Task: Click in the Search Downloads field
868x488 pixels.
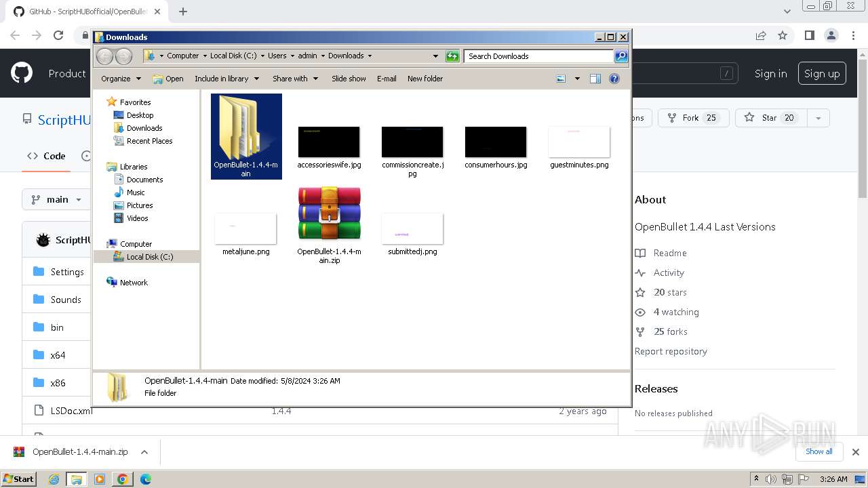Action: click(x=539, y=56)
